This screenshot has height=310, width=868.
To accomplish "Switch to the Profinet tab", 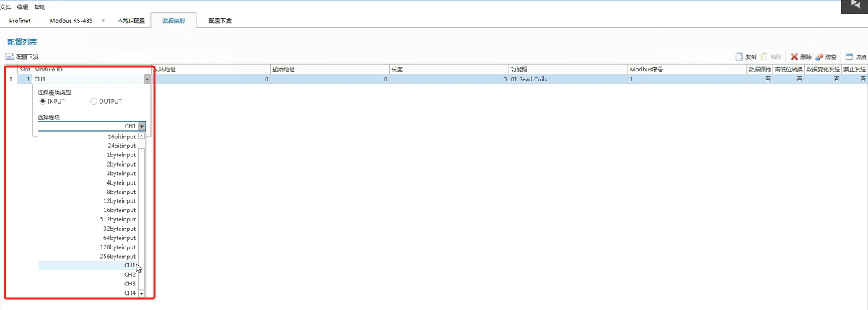I will tap(20, 20).
